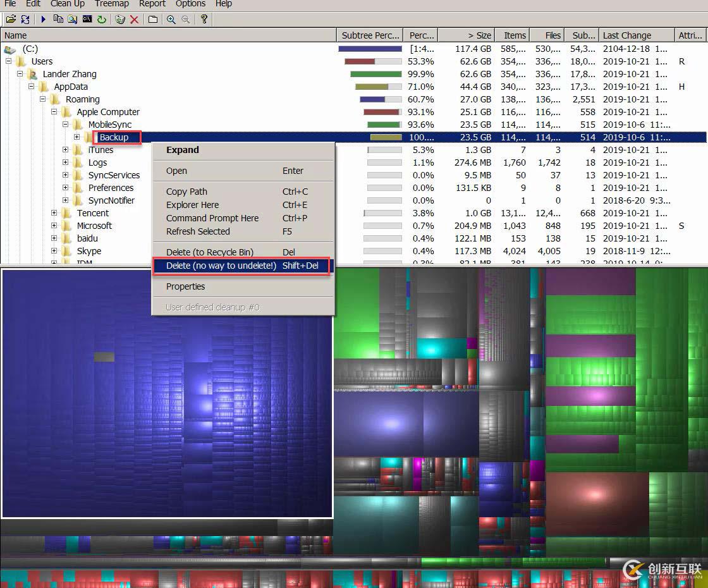708x588 pixels.
Task: Expand the SyncServices folder node
Action: [65, 175]
